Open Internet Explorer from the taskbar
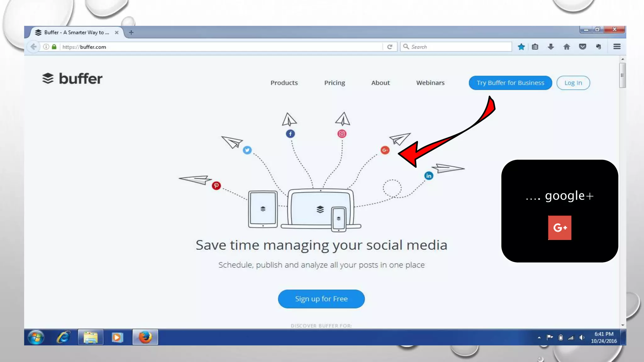 pos(63,337)
